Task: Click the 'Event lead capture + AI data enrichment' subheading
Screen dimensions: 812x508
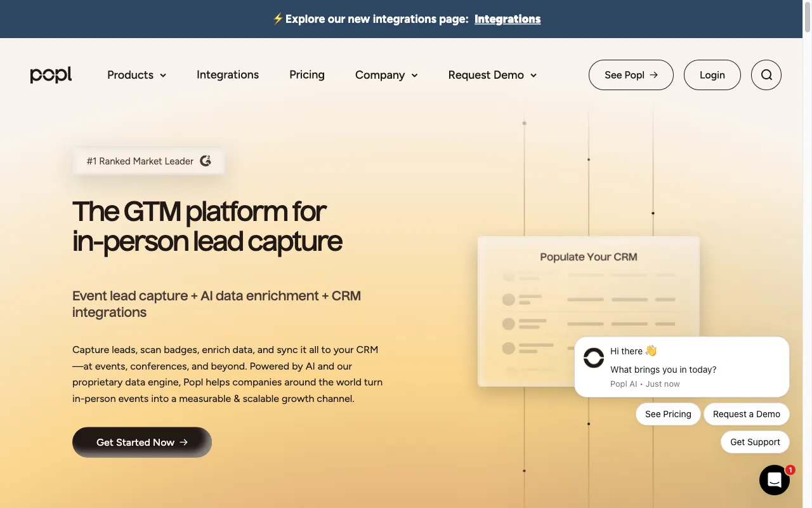Action: pos(217,304)
